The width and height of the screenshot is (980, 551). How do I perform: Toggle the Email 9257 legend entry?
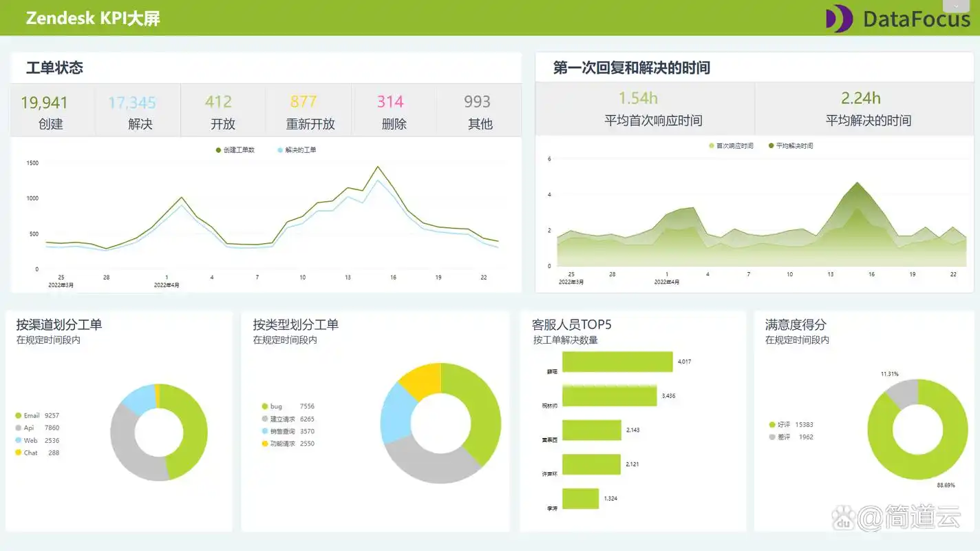tap(37, 415)
